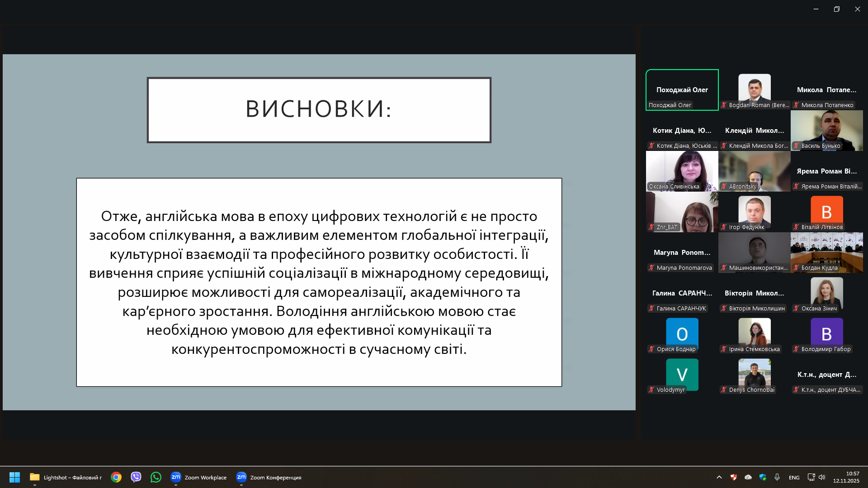Switch ENG keyboard input language

794,478
